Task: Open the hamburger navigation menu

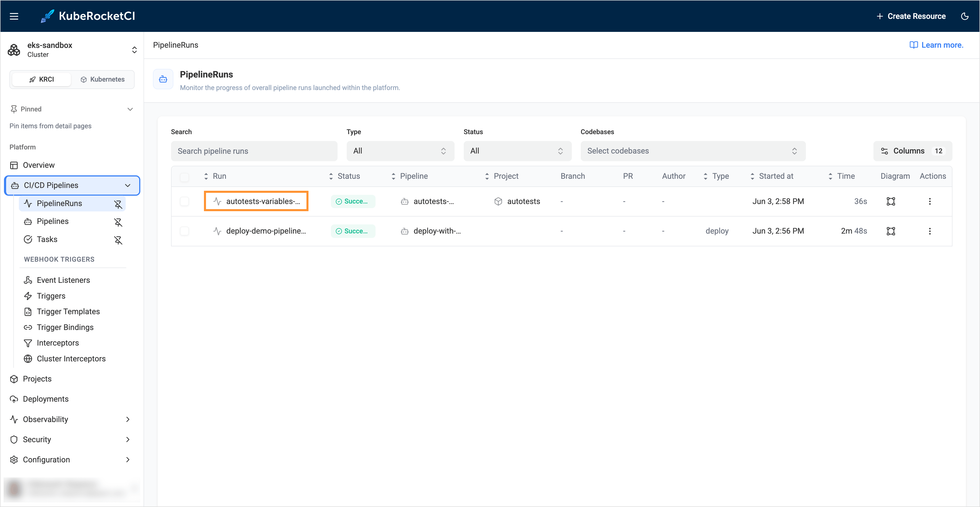Action: [x=14, y=16]
